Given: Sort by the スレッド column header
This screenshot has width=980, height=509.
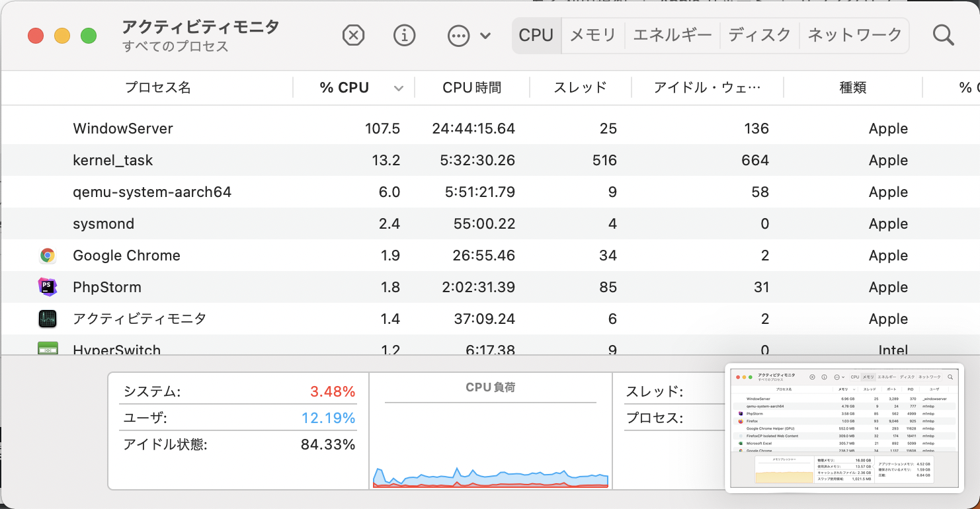Looking at the screenshot, I should click(x=580, y=88).
